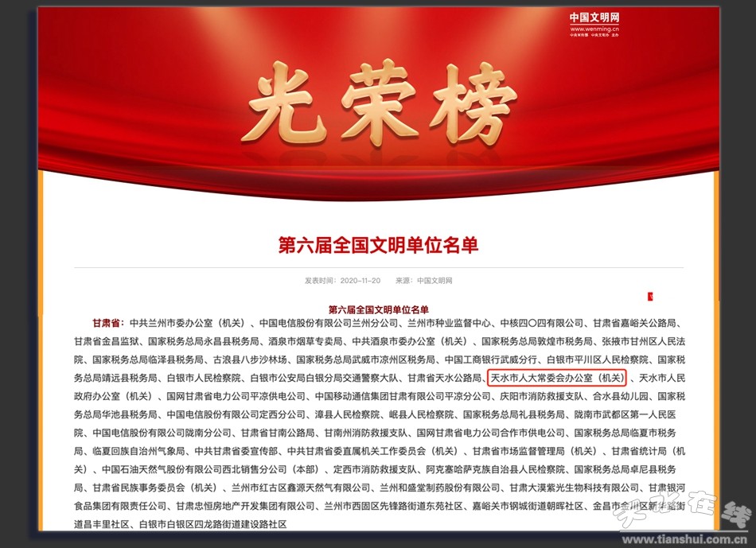
Task: Click the red-boxed 天水市人大常委会办公室 entry
Action: tap(557, 377)
